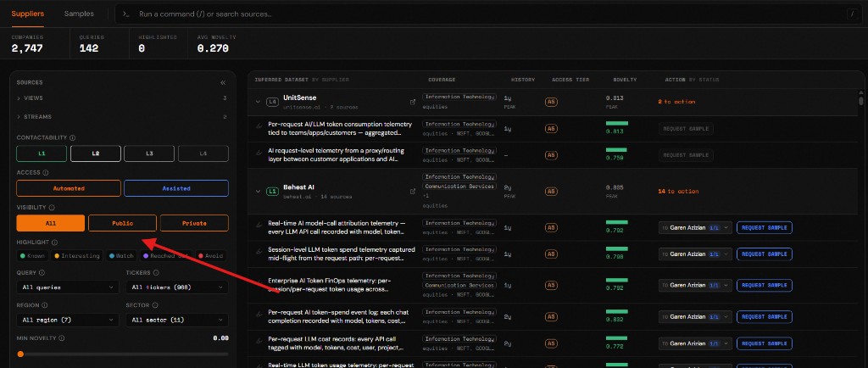This screenshot has width=868, height=368.
Task: Click the L1 badge beside Behest AI
Action: click(x=272, y=192)
